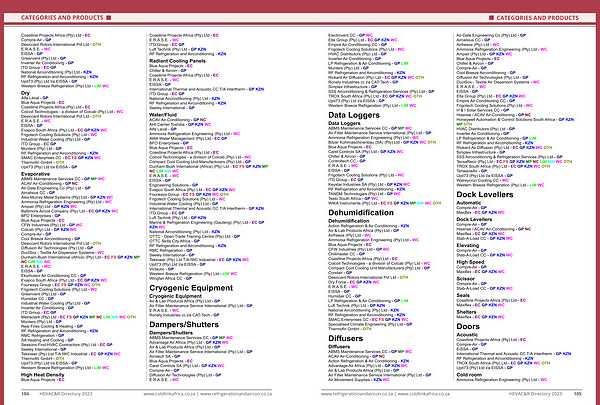Click the 'Water/Fluid' subcategory heading
The height and width of the screenshot is (405, 600).
click(163, 114)
